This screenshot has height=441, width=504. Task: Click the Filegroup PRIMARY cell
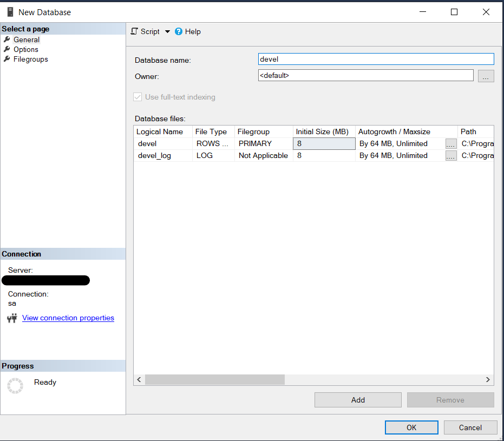tap(264, 144)
